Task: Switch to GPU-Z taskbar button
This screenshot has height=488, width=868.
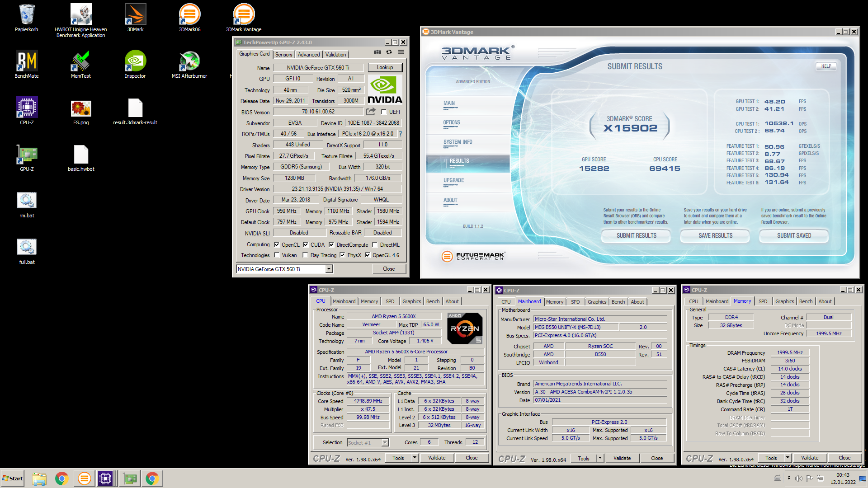Action: tap(130, 479)
